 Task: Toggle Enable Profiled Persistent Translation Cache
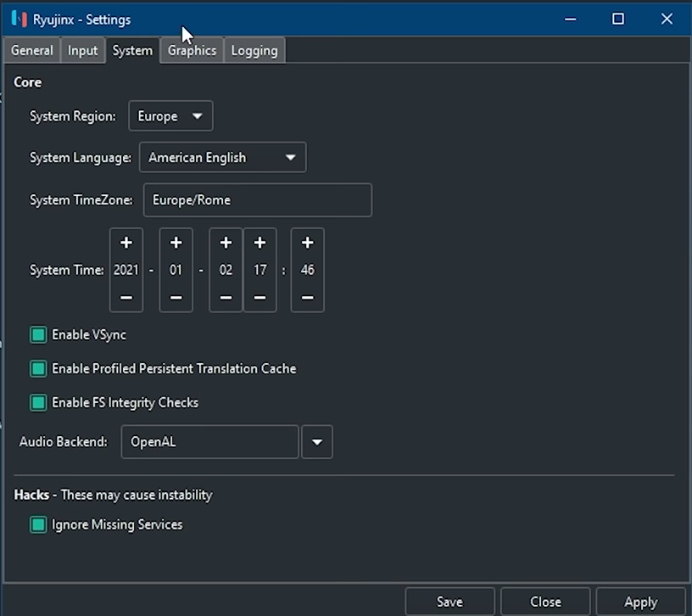(38, 369)
